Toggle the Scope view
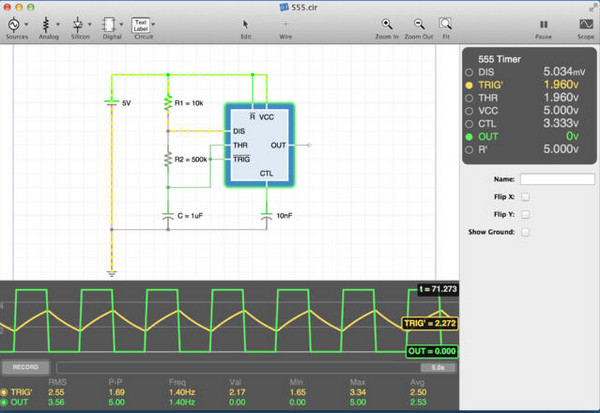 click(584, 24)
